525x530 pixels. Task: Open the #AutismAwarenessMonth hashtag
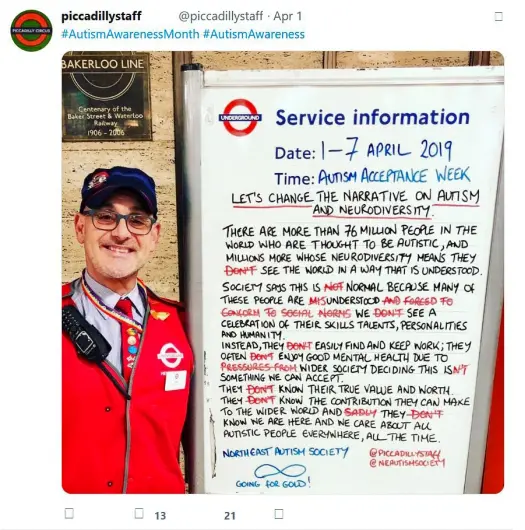click(130, 34)
